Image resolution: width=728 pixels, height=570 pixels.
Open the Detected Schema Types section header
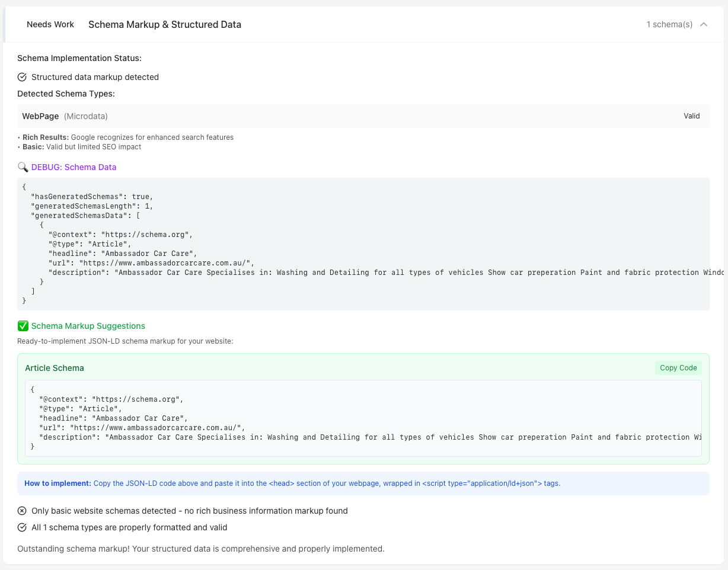(x=66, y=94)
